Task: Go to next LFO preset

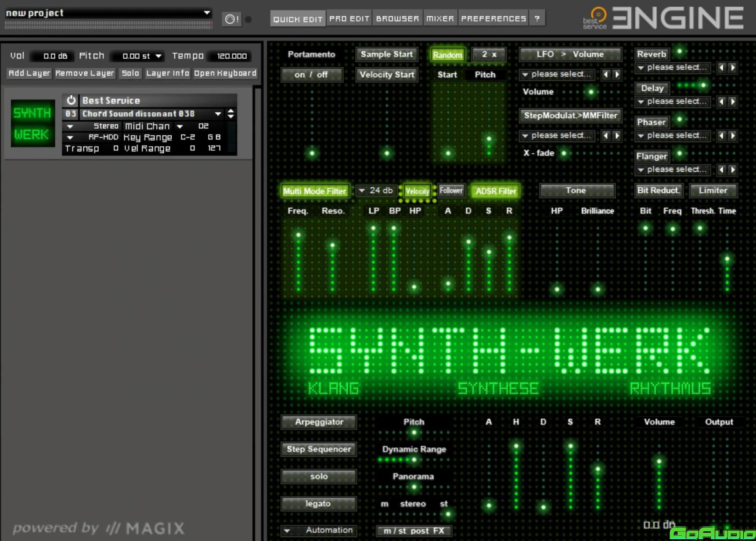Action: [617, 74]
